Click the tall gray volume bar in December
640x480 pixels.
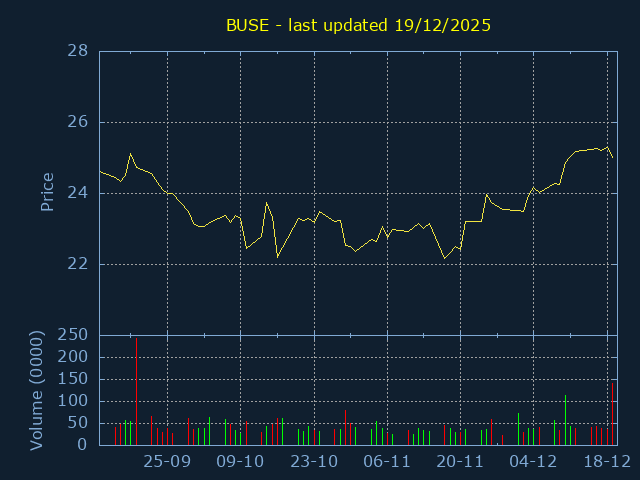565,420
